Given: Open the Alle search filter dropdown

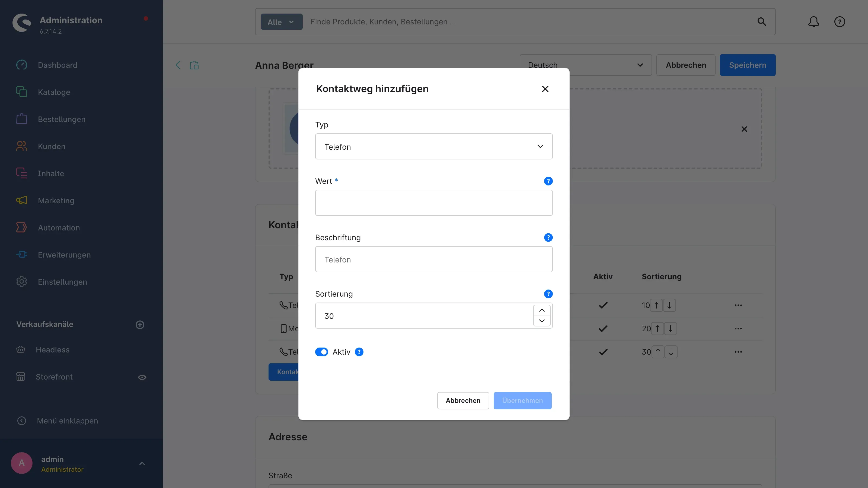Looking at the screenshot, I should point(281,22).
